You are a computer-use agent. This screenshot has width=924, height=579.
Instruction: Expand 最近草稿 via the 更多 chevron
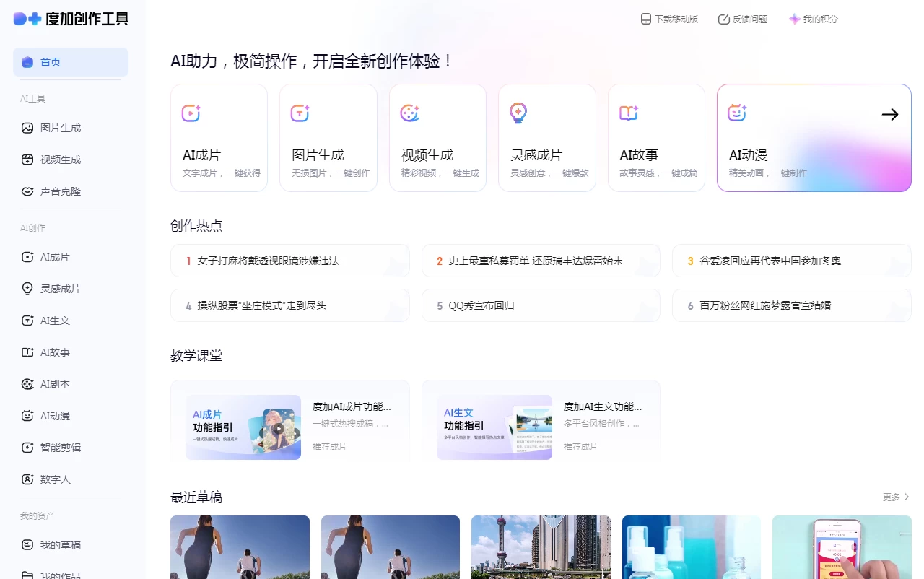click(x=894, y=497)
